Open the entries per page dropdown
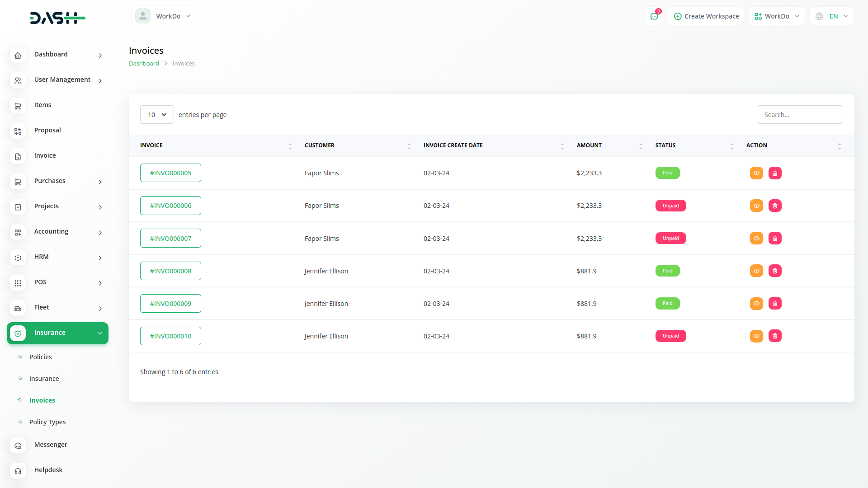868x488 pixels. (x=157, y=115)
